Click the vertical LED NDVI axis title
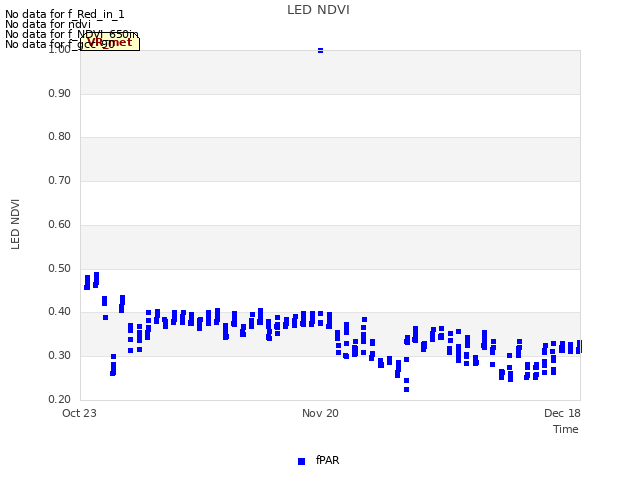 [16, 224]
